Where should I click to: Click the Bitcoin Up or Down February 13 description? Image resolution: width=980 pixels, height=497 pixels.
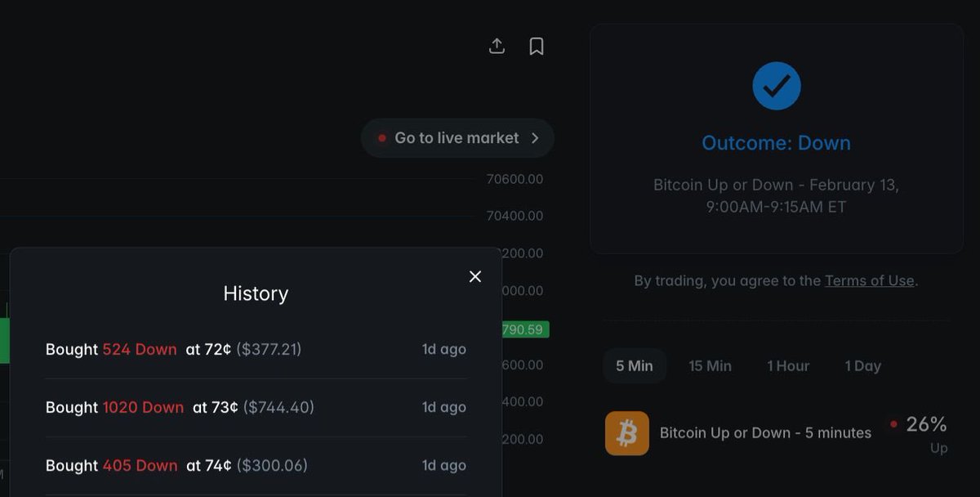777,196
